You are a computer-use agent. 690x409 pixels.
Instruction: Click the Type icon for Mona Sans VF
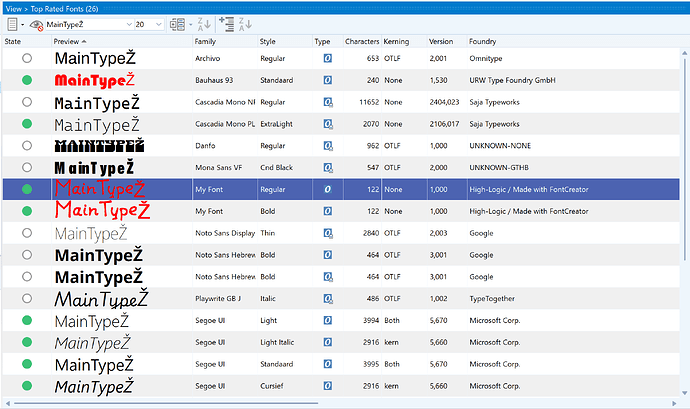coord(328,168)
